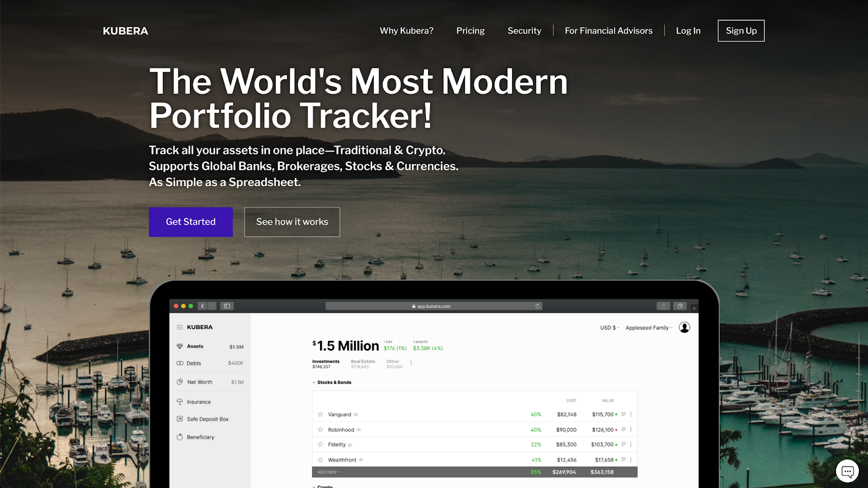Click the Get Started button
Screen dimensions: 868x488
click(x=191, y=222)
